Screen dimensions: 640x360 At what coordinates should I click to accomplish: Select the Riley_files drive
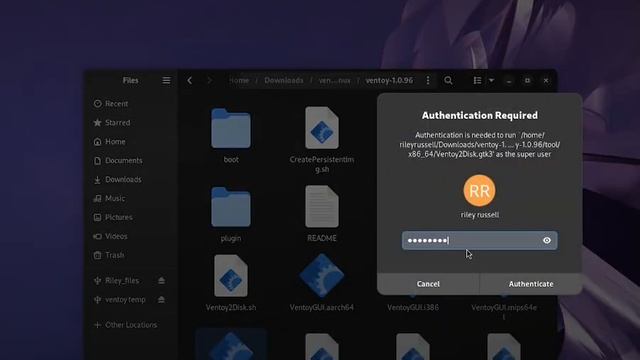122,280
